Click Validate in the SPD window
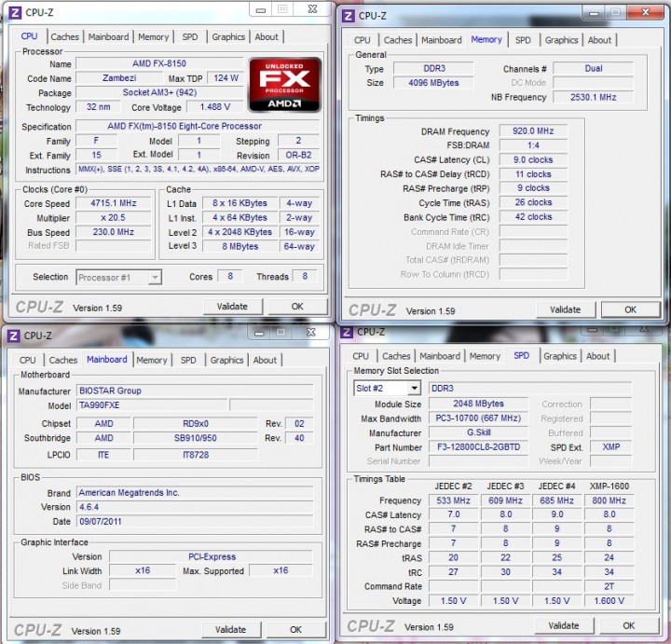 [x=564, y=625]
